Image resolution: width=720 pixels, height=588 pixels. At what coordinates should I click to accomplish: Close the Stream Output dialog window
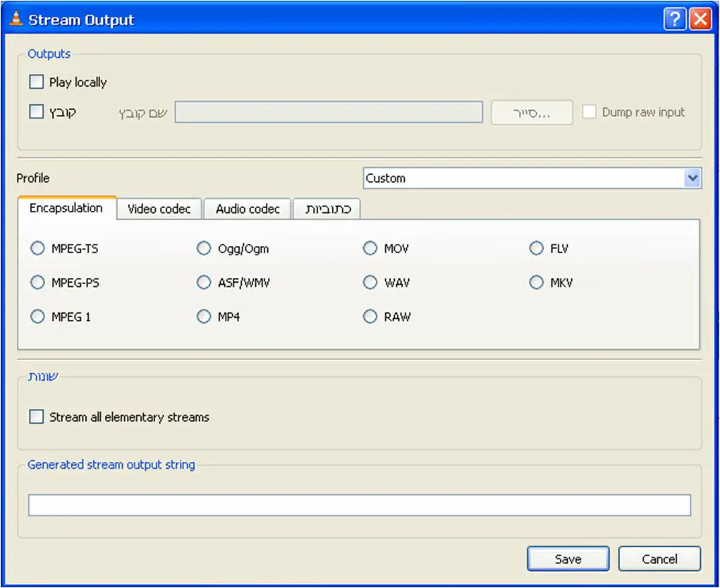(x=700, y=20)
